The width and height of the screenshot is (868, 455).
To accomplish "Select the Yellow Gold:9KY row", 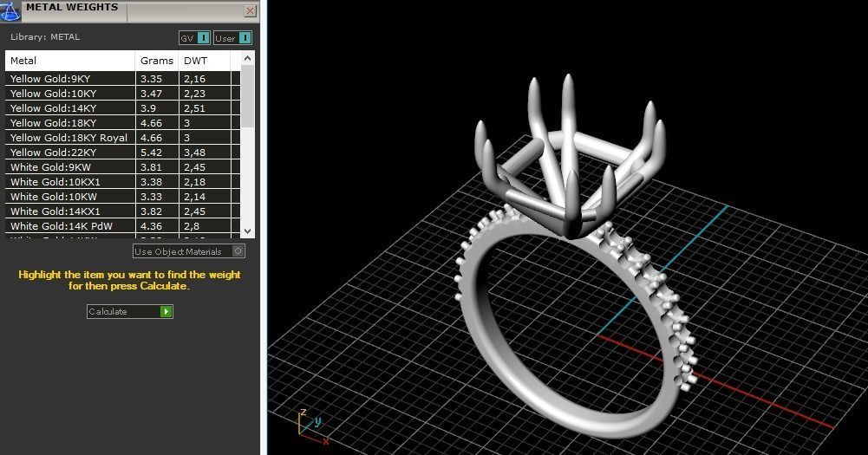I will click(x=123, y=79).
